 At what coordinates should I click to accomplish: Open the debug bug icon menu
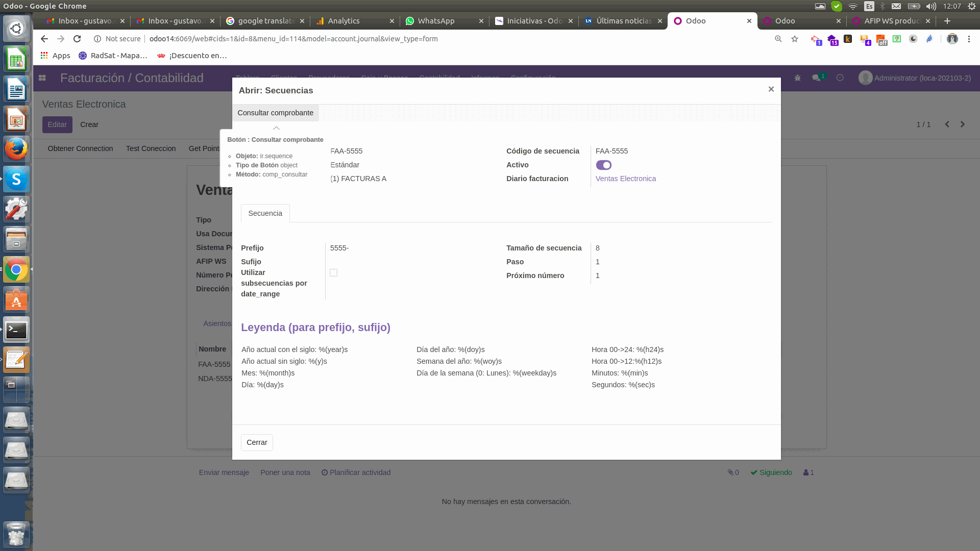click(x=797, y=78)
